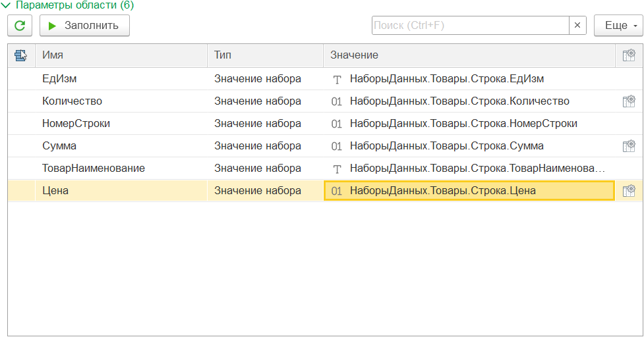Click the text-type T icon in the ЕдИзм row
This screenshot has height=337, width=644.
point(337,80)
